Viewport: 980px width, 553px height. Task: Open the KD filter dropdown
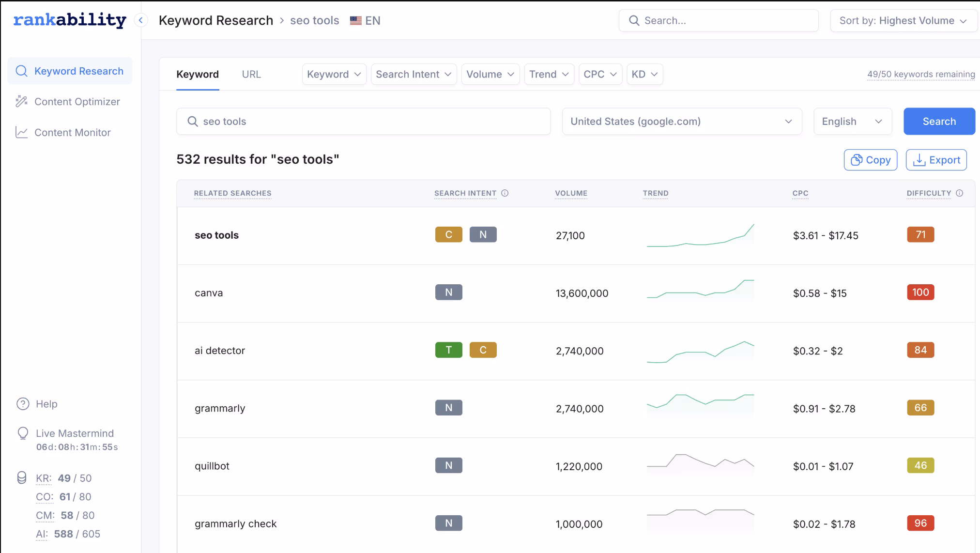tap(644, 74)
